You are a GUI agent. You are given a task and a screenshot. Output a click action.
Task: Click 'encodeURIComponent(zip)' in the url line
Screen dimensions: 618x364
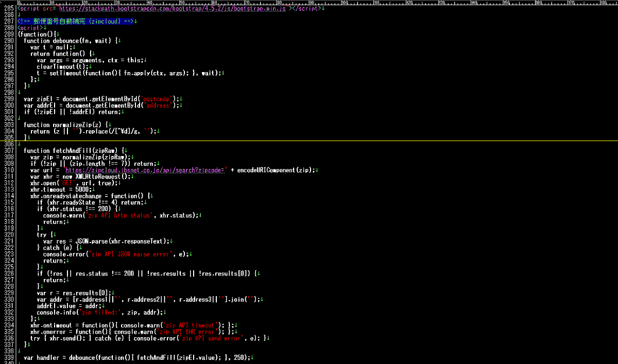[276, 170]
